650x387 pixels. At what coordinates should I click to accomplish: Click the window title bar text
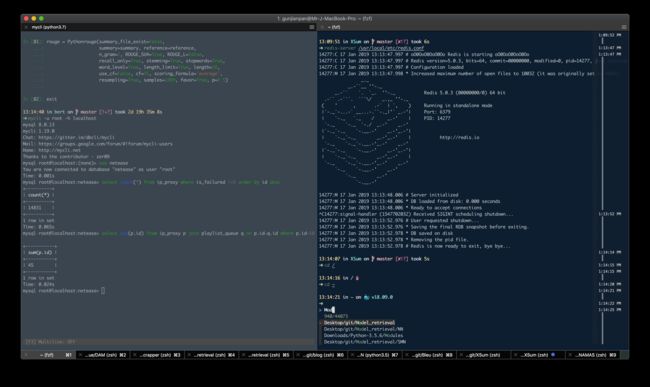point(325,19)
